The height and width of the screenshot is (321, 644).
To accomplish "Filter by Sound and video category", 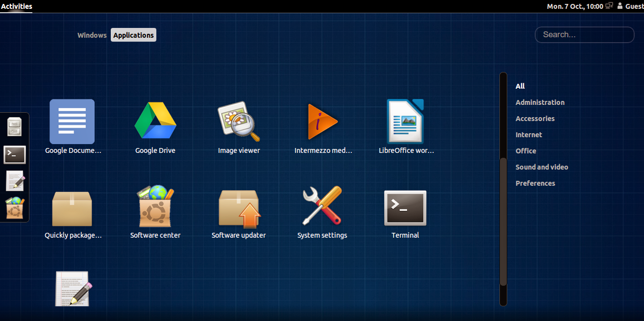I will 542,167.
